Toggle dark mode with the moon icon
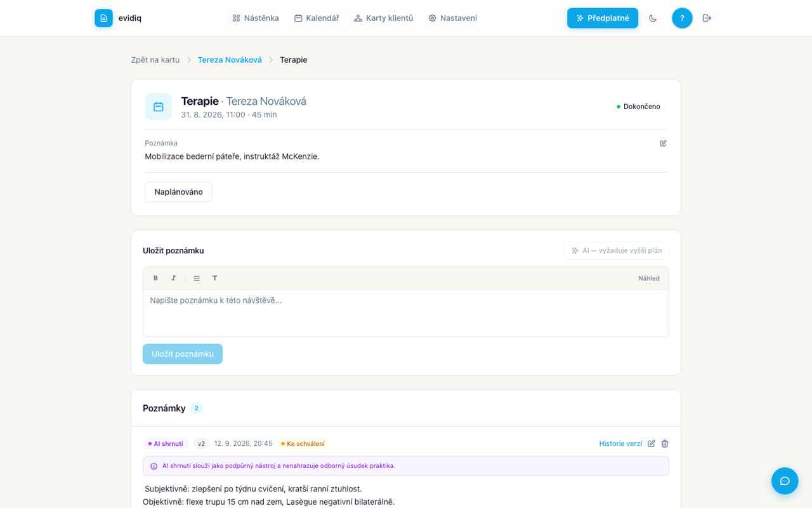 pyautogui.click(x=653, y=18)
